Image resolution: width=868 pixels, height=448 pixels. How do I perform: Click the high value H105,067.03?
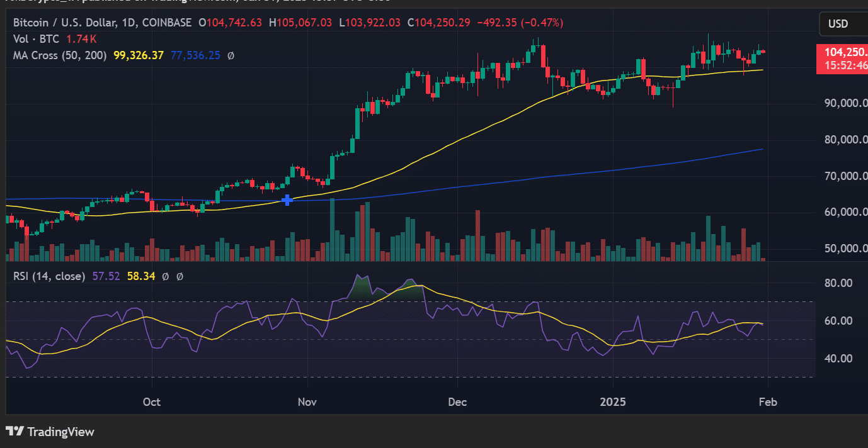coord(300,23)
